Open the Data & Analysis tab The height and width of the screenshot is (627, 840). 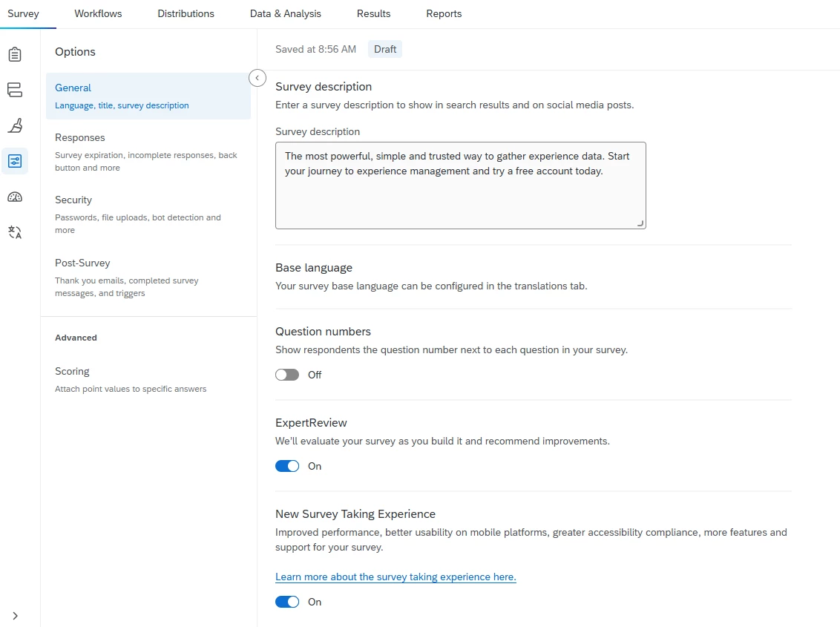click(x=286, y=14)
